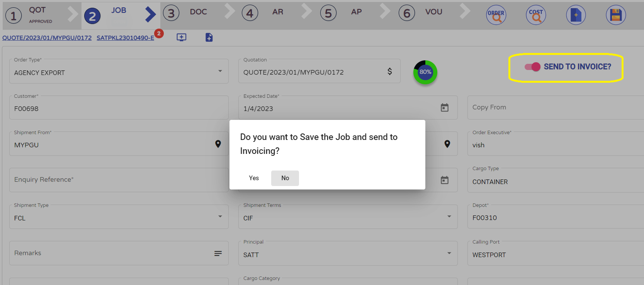Open the Shipment Terms dropdown
644x285 pixels.
coord(449,217)
